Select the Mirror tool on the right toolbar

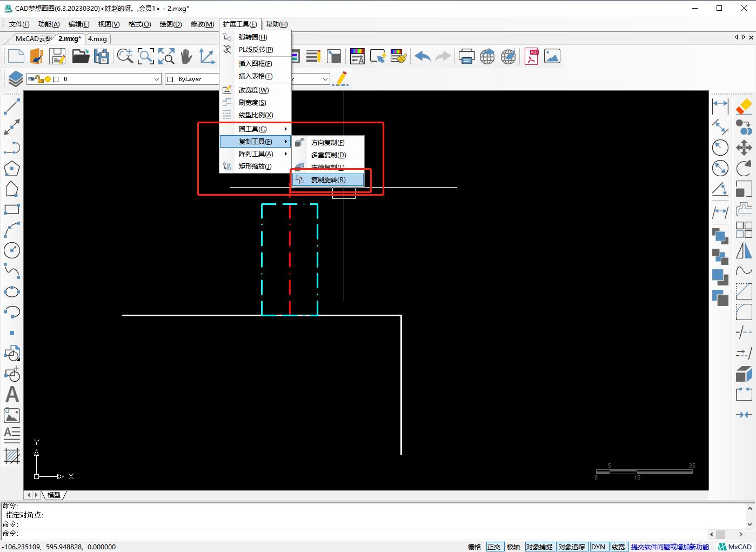pos(744,250)
